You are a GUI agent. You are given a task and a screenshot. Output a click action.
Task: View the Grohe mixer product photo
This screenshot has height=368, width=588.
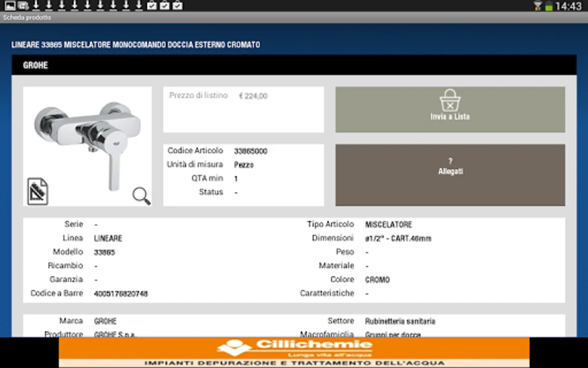[87, 146]
